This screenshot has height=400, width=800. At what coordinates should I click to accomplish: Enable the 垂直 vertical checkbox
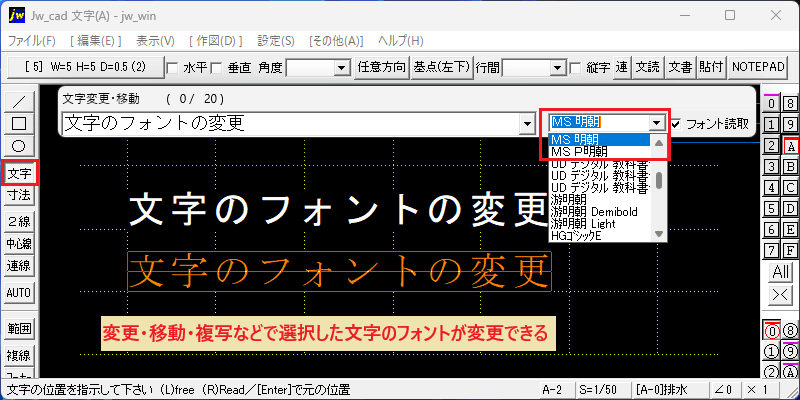(216, 67)
